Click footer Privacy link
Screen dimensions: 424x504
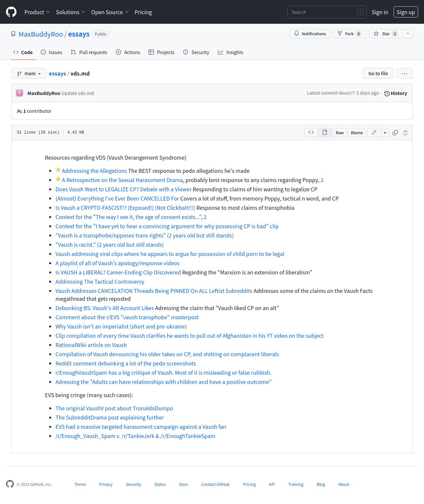click(106, 484)
